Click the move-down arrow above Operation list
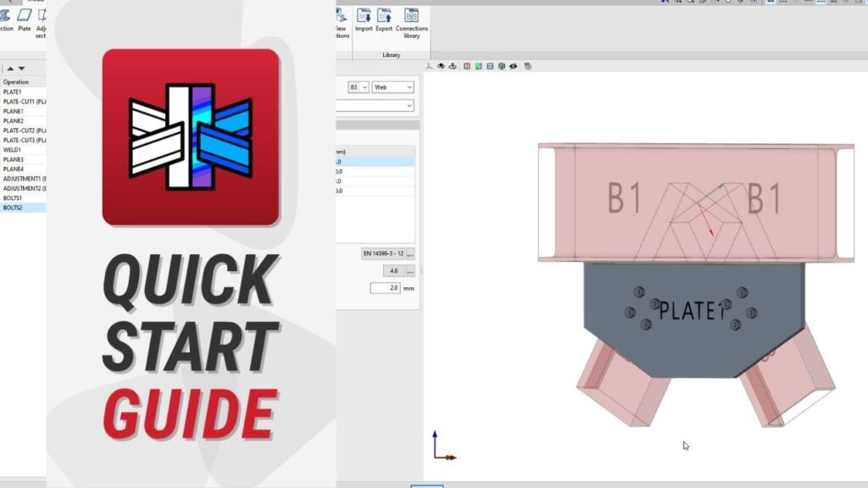The image size is (868, 488). pos(22,69)
